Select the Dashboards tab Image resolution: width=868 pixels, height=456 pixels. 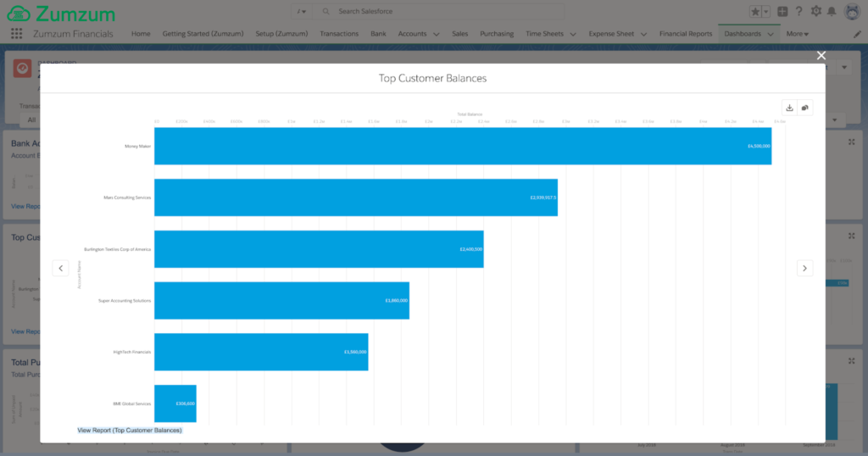coord(743,34)
